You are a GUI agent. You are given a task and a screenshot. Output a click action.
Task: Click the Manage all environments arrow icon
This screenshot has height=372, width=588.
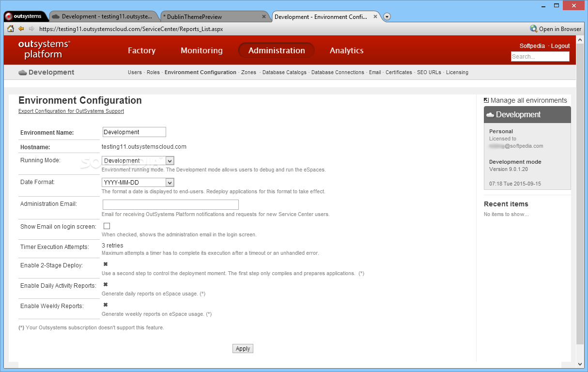tap(486, 100)
